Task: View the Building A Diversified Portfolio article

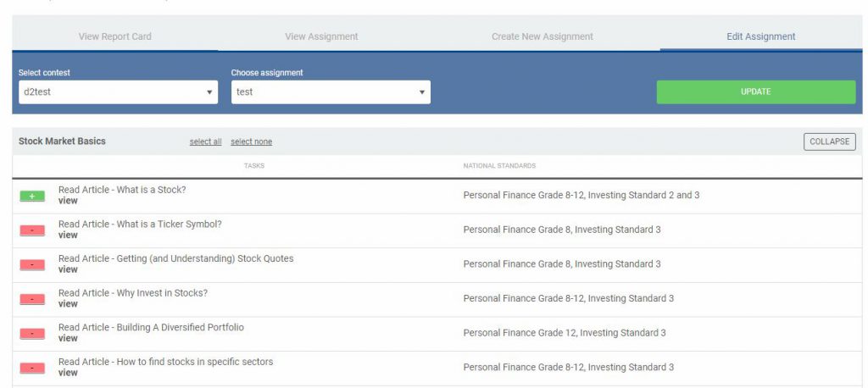Action: tap(68, 339)
